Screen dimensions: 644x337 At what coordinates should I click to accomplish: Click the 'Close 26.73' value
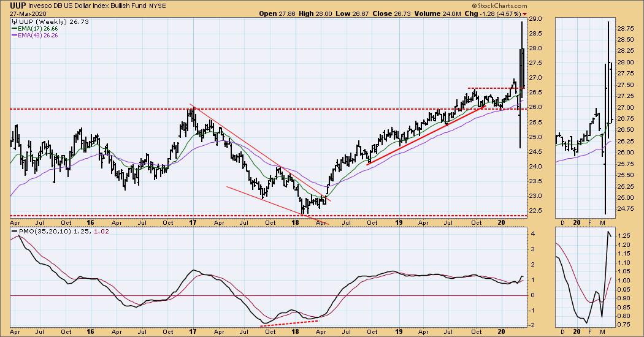391,13
